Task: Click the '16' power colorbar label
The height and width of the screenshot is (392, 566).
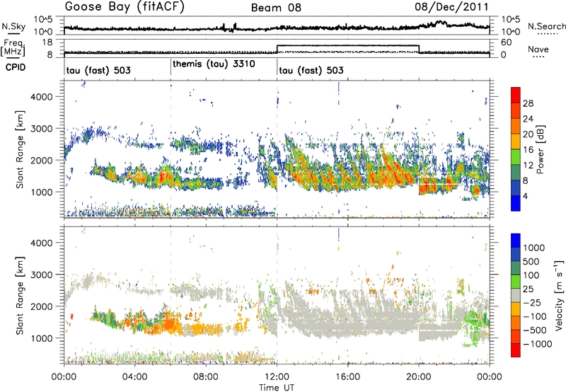Action: click(528, 150)
